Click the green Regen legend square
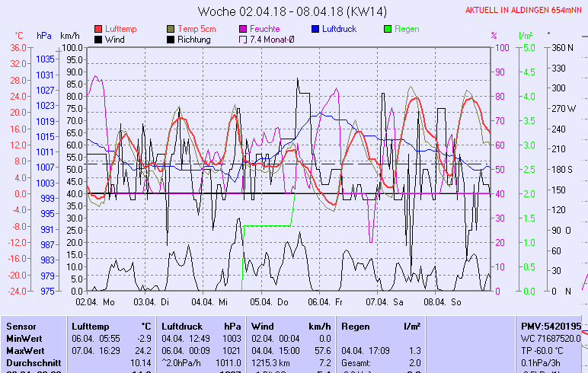The image size is (588, 373). 388,29
